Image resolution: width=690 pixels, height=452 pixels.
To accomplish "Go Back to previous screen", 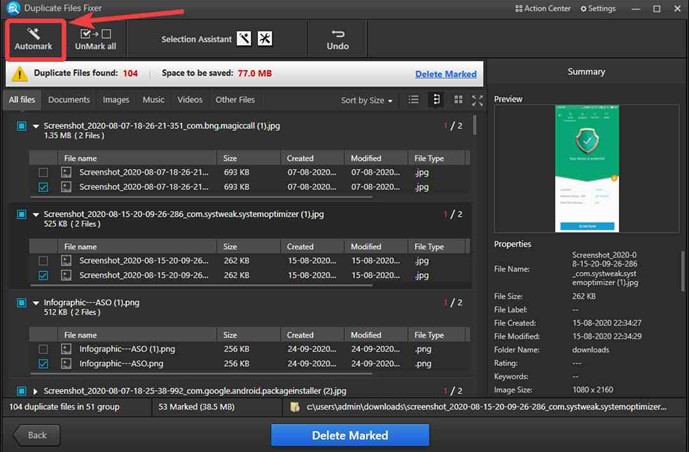I will tap(37, 435).
